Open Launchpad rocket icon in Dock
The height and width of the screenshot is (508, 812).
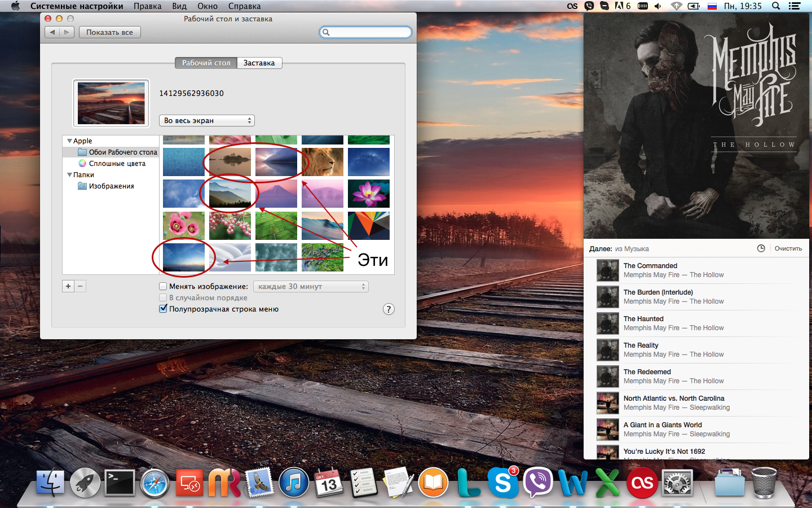[85, 483]
